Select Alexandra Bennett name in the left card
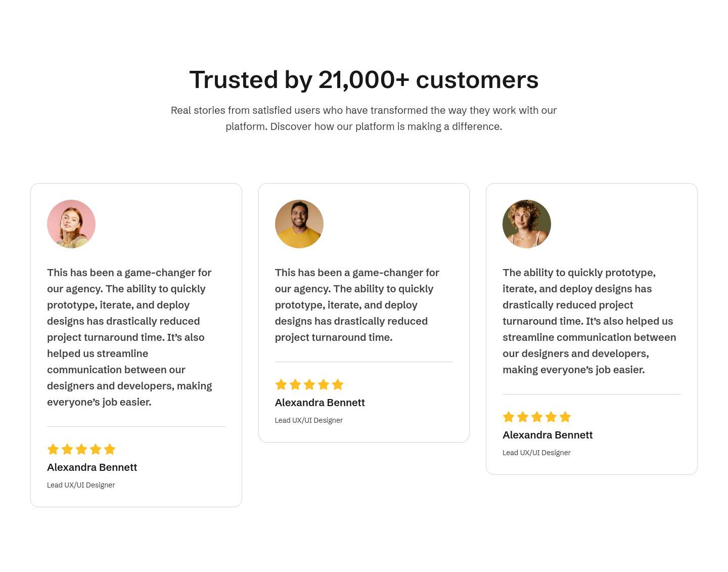 pyautogui.click(x=92, y=467)
